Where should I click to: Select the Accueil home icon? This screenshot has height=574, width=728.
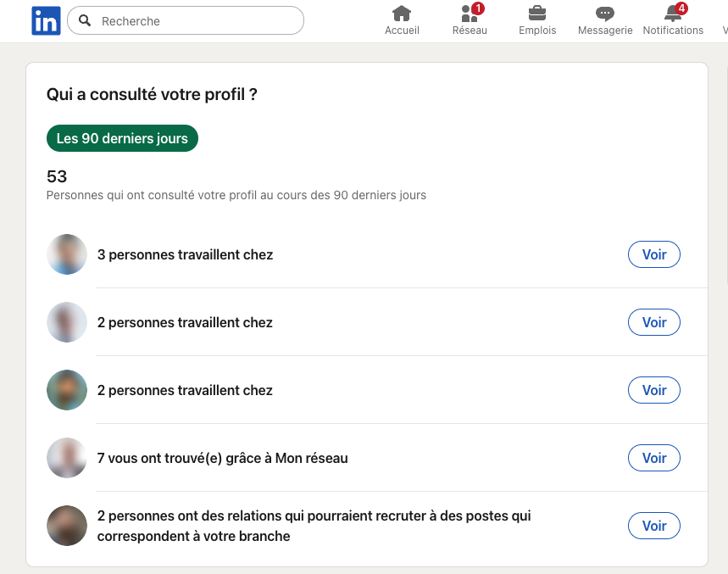pyautogui.click(x=401, y=14)
